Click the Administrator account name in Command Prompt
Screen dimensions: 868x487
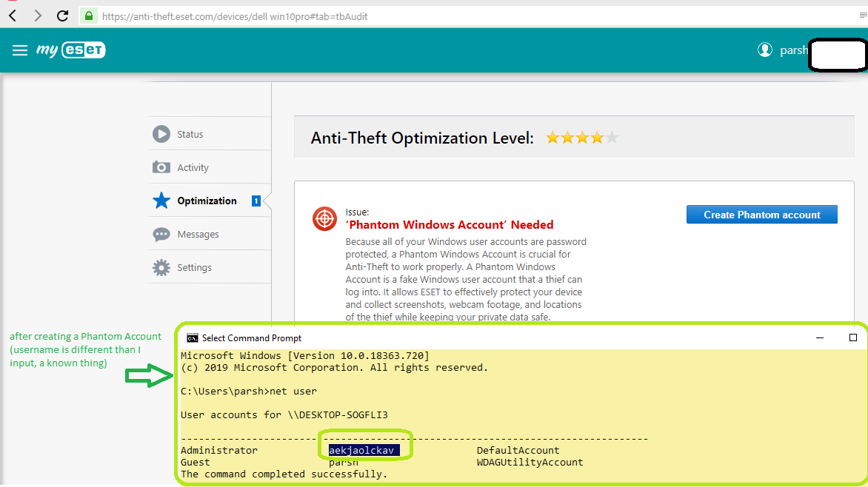coord(219,451)
